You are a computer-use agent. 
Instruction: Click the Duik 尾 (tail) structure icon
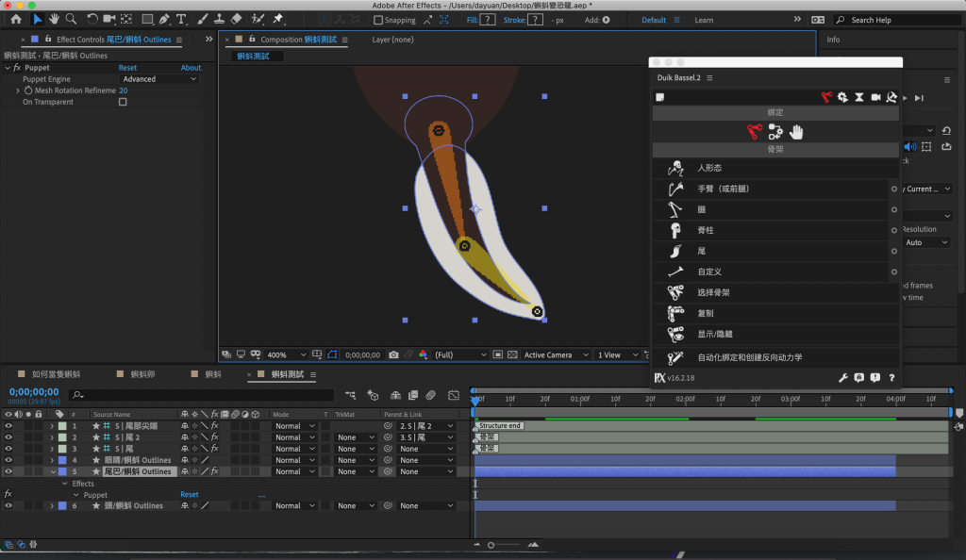point(675,251)
